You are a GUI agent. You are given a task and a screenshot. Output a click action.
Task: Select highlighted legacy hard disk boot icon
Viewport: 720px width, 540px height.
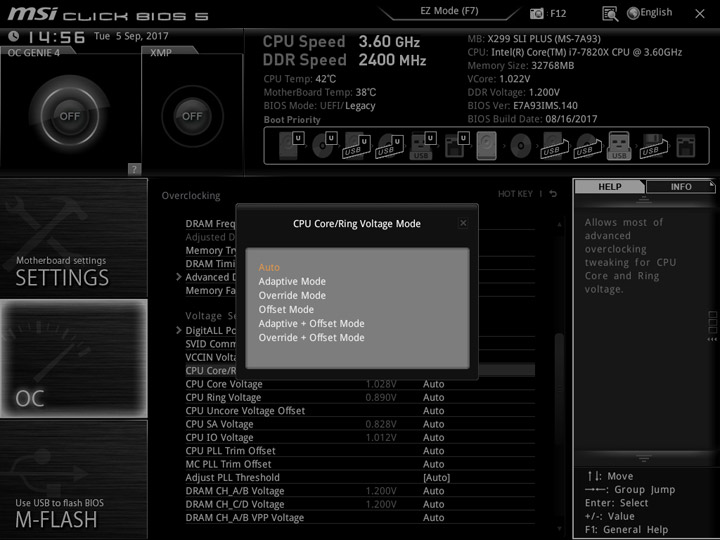pyautogui.click(x=487, y=146)
